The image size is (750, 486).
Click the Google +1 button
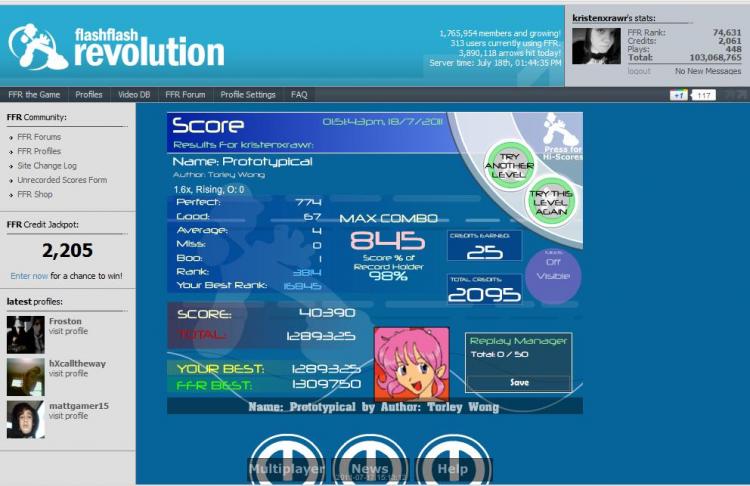pos(678,95)
